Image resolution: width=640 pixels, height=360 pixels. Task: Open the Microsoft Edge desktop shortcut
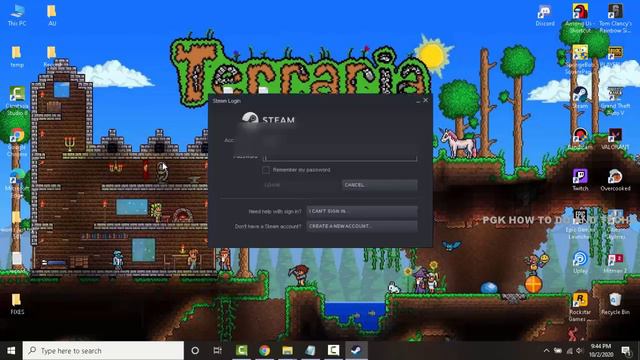pos(17,182)
